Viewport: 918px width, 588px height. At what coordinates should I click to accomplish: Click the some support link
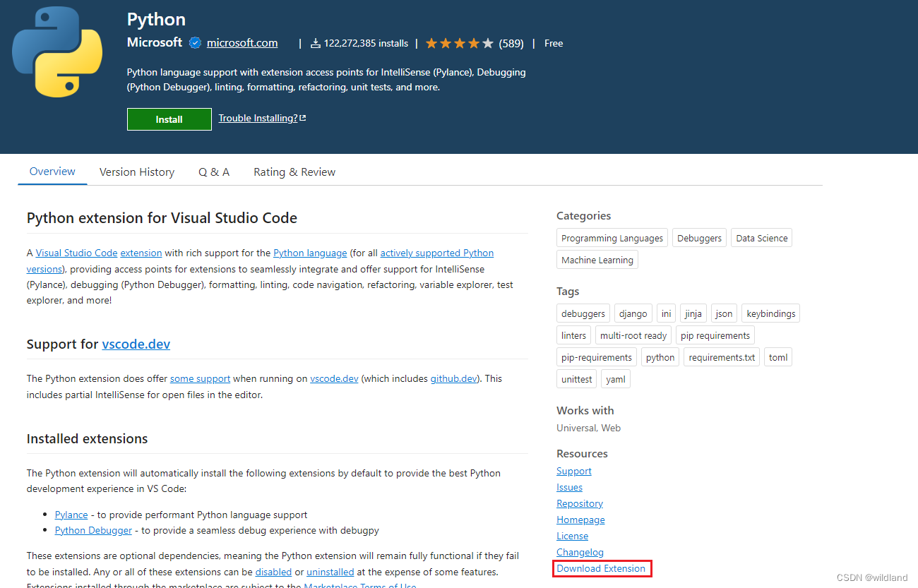(x=200, y=378)
